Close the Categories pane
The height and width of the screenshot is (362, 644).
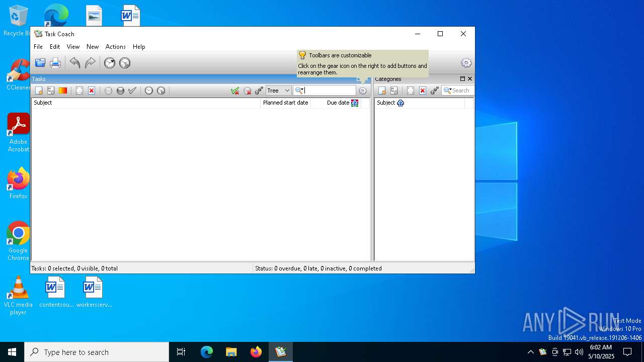[470, 79]
